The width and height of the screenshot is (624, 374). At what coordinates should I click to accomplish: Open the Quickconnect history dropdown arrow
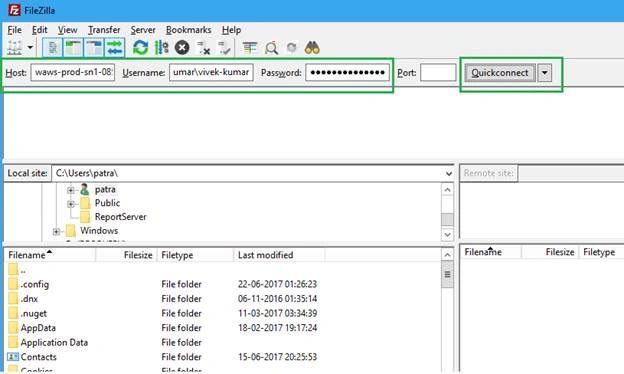(x=544, y=73)
